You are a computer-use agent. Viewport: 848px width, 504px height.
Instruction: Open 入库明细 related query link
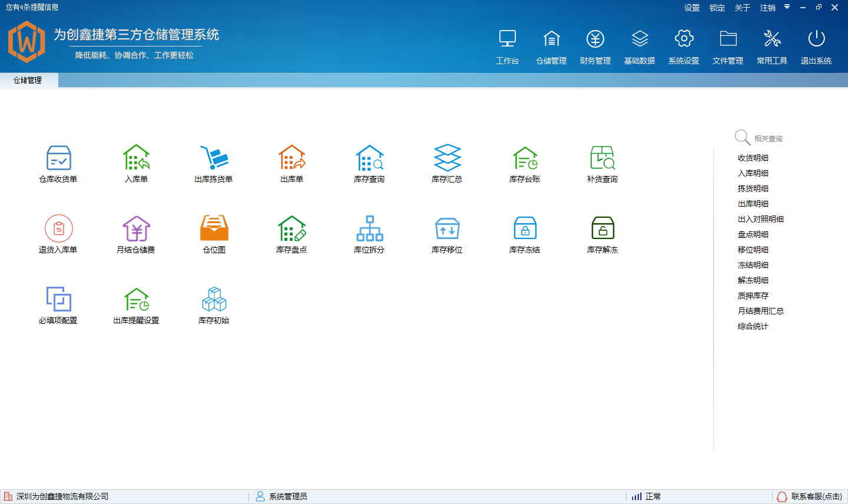tap(753, 173)
